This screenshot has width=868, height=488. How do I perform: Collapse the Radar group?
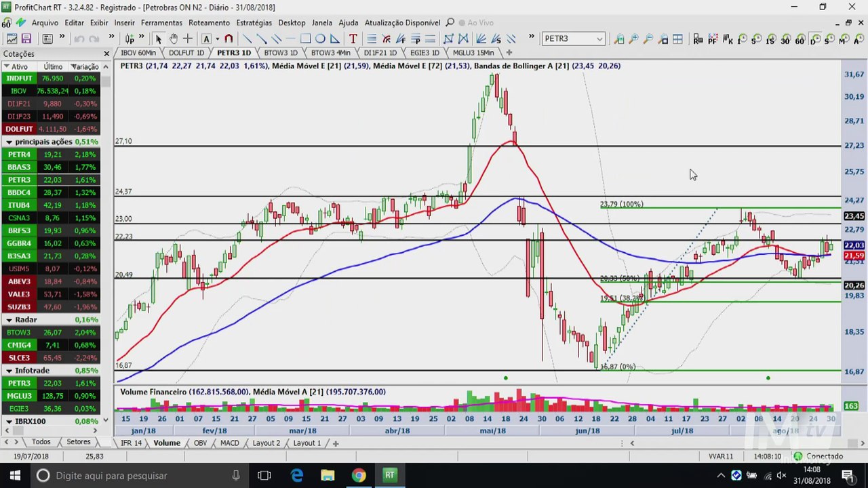point(9,319)
